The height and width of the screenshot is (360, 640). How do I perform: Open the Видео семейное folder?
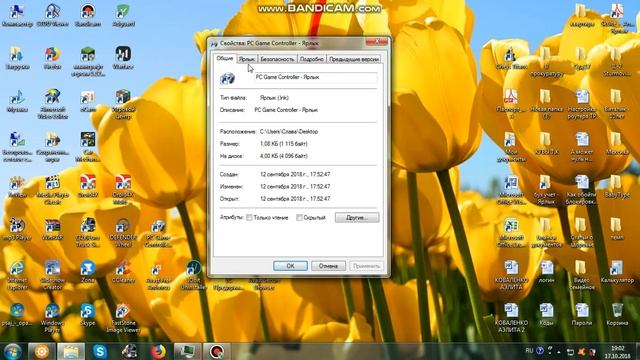pyautogui.click(x=582, y=276)
